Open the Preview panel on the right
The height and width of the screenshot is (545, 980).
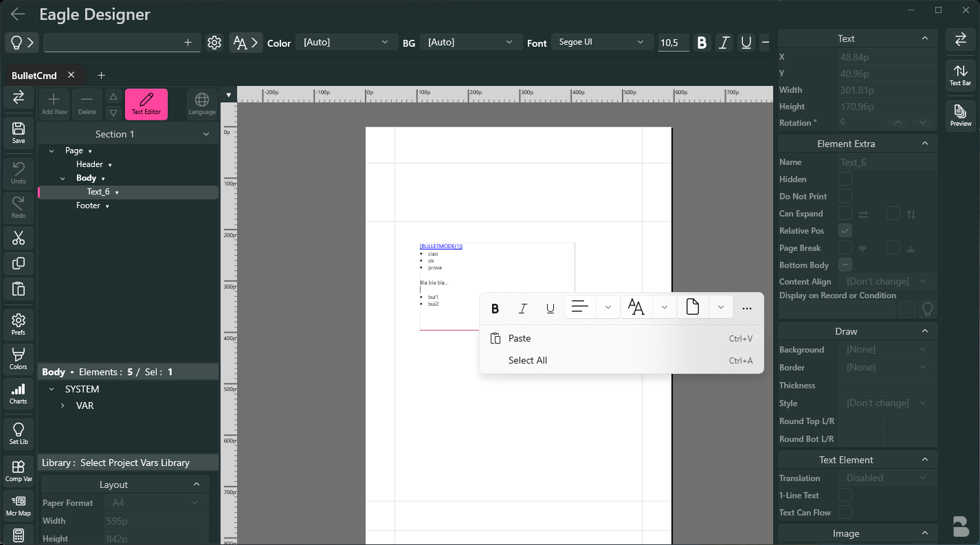(x=960, y=114)
